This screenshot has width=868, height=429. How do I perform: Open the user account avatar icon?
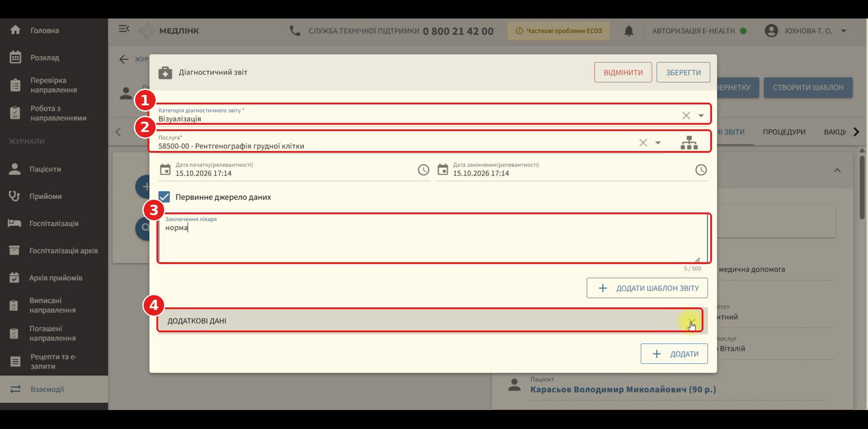pos(771,30)
